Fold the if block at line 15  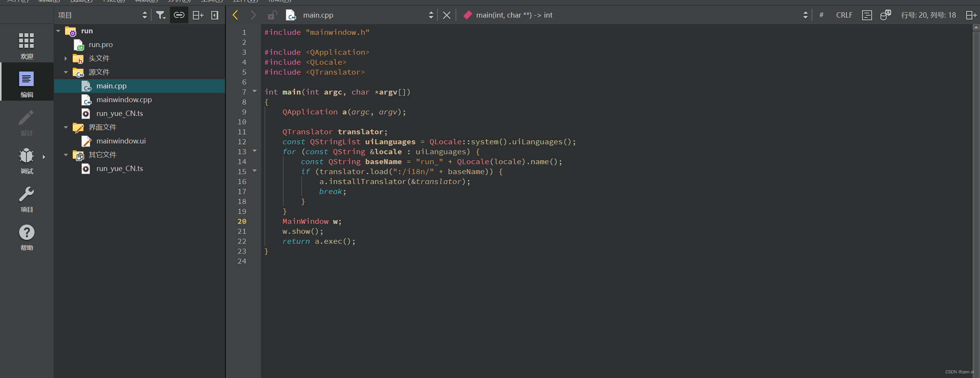[255, 171]
